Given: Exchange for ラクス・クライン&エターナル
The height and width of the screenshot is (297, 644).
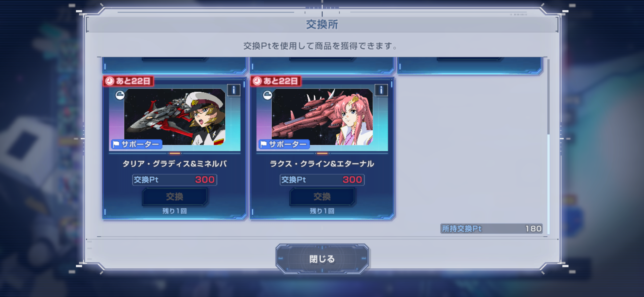Looking at the screenshot, I should [322, 196].
